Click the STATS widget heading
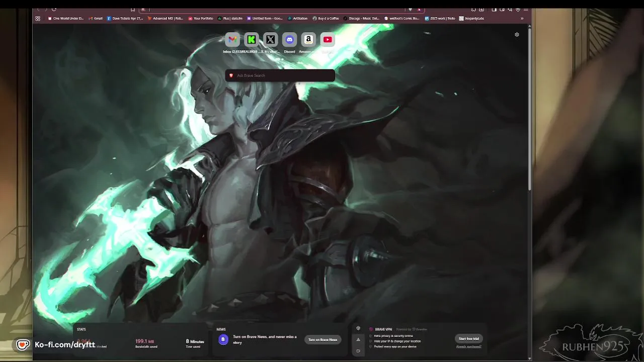The image size is (644, 362). click(x=82, y=329)
